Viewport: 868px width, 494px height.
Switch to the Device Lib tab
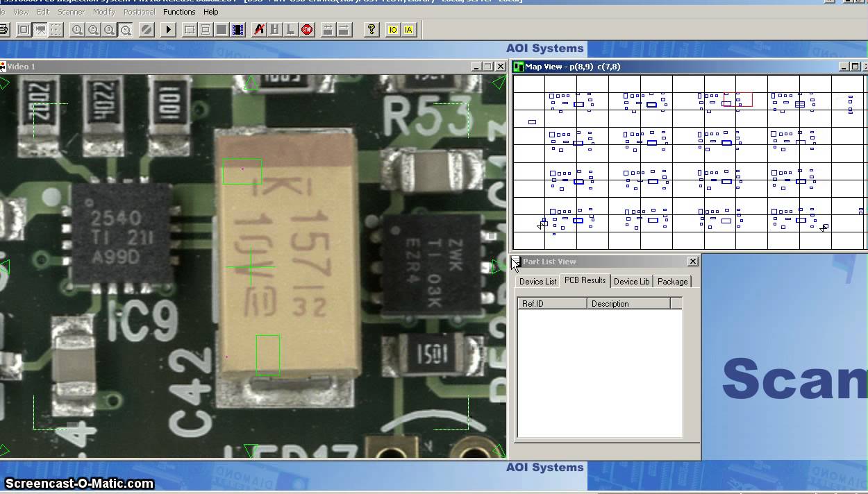tap(631, 281)
